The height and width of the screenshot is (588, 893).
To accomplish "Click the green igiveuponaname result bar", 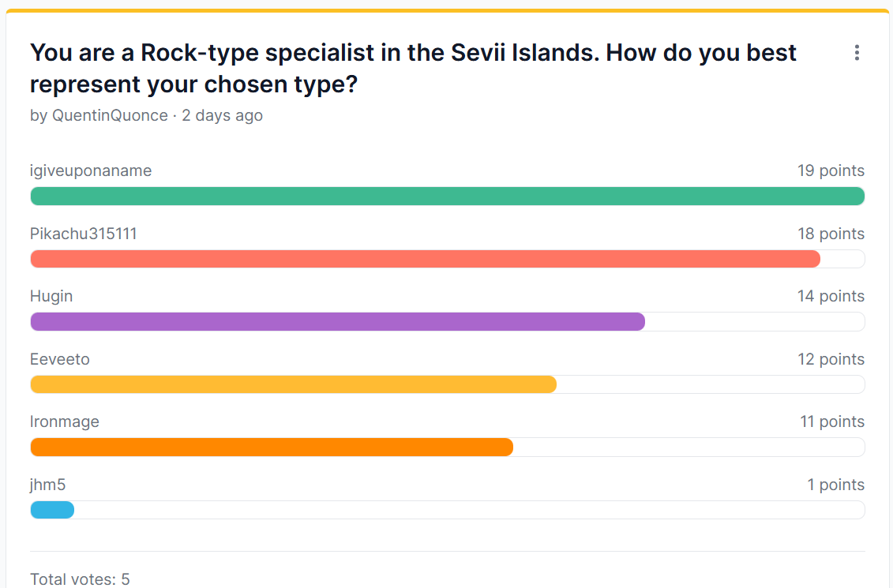I will 448,197.
